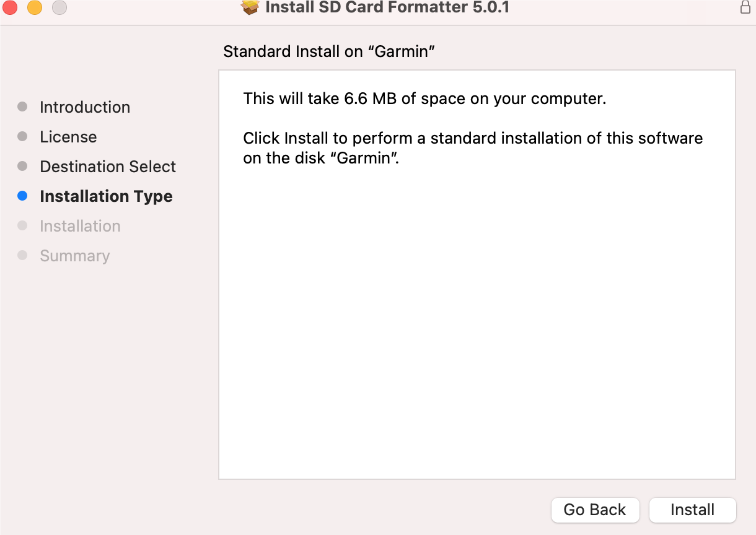756x535 pixels.
Task: Click the lock icon in window corner
Action: click(746, 8)
